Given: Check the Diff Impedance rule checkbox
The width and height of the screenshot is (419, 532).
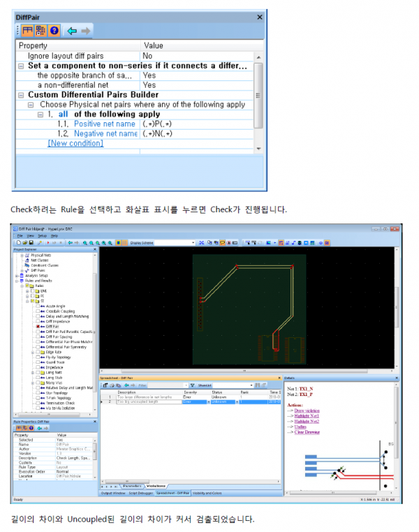Looking at the screenshot, I should click(x=37, y=321).
